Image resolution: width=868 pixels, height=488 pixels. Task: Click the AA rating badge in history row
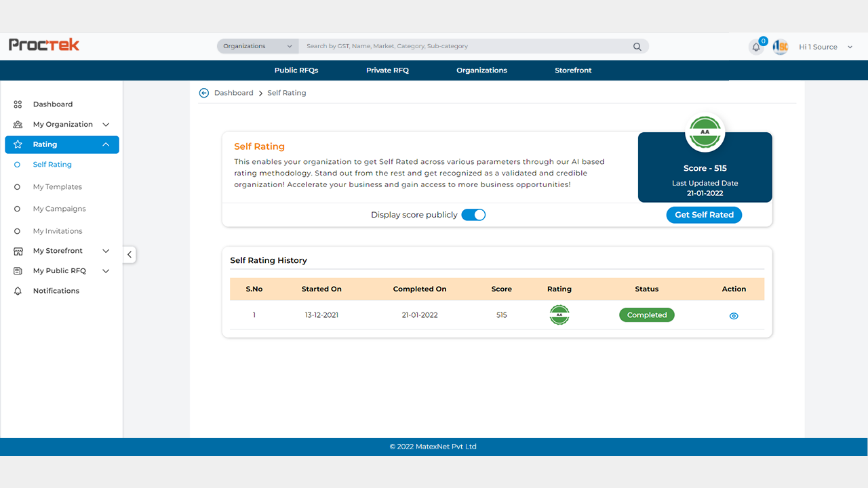tap(559, 315)
